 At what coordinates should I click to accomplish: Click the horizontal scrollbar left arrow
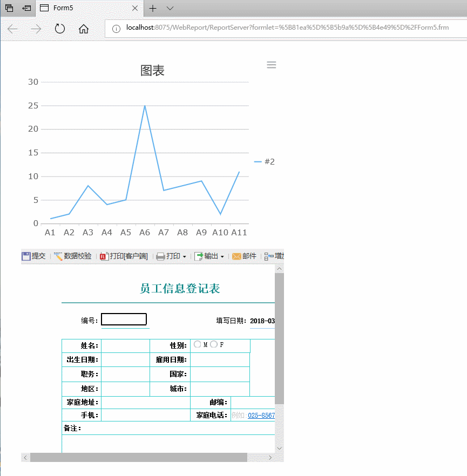25,458
